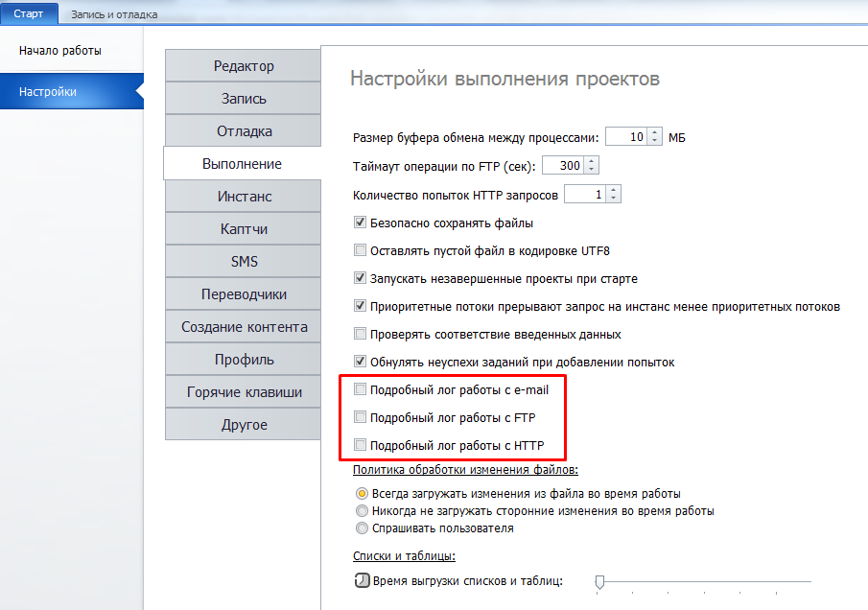Open Инстанс settings tab
Screen dimensions: 868x610
tap(244, 197)
